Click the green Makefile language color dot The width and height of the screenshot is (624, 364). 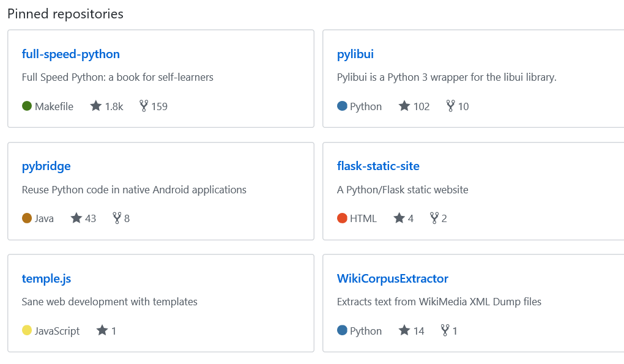pos(27,106)
